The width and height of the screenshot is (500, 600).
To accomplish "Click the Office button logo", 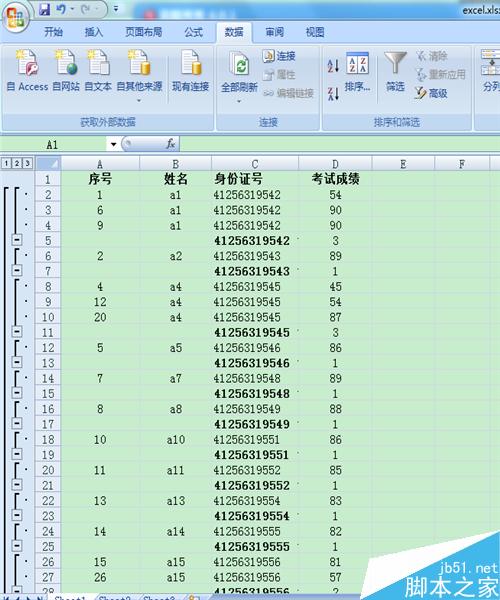I will point(16,17).
